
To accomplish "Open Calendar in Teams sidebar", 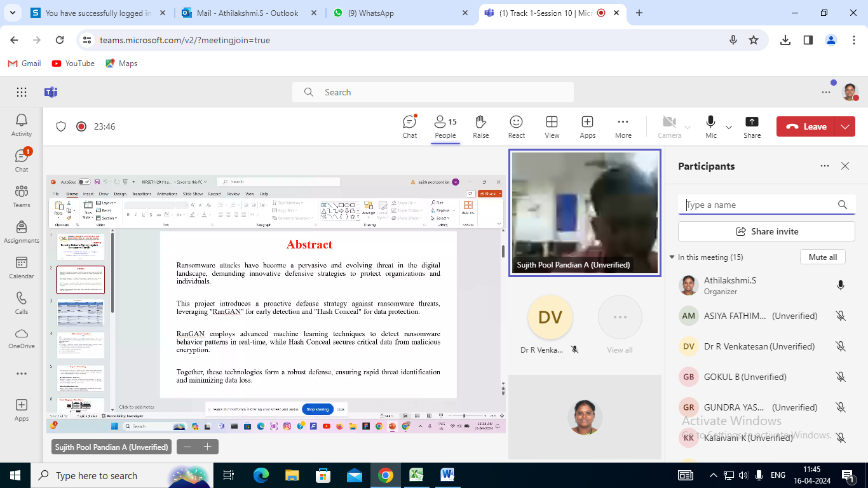I will [22, 268].
